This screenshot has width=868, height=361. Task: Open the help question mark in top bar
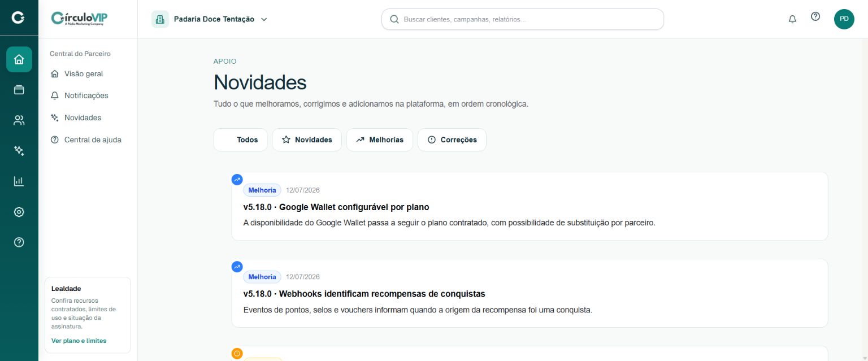pyautogui.click(x=815, y=17)
